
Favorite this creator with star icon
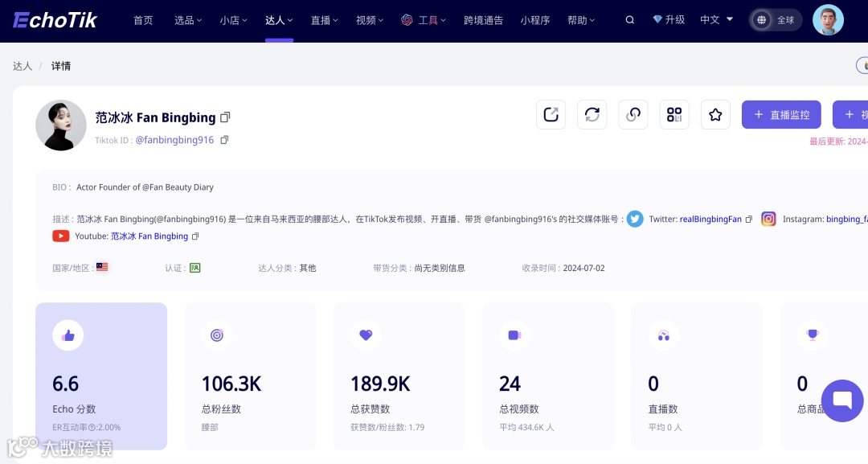pos(715,115)
